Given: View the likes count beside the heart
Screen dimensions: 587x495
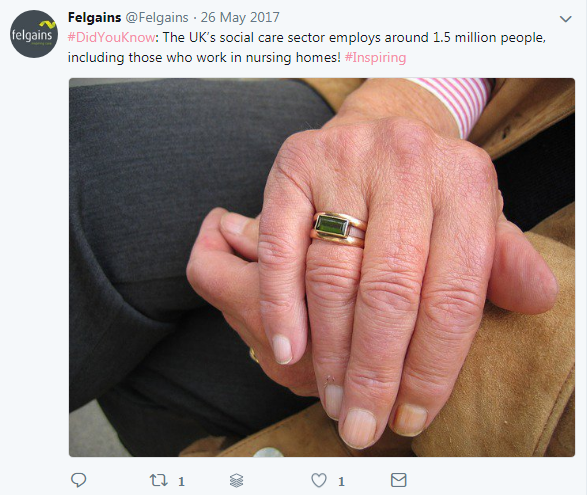Looking at the screenshot, I should [341, 481].
